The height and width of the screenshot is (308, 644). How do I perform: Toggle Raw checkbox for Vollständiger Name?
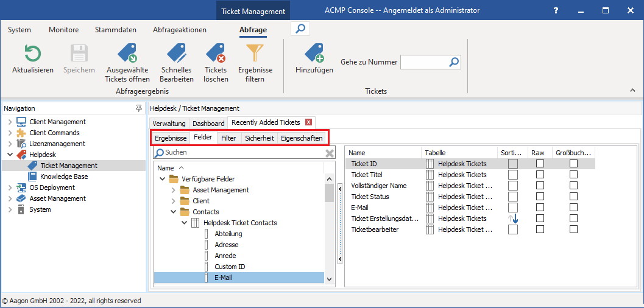pyautogui.click(x=540, y=186)
